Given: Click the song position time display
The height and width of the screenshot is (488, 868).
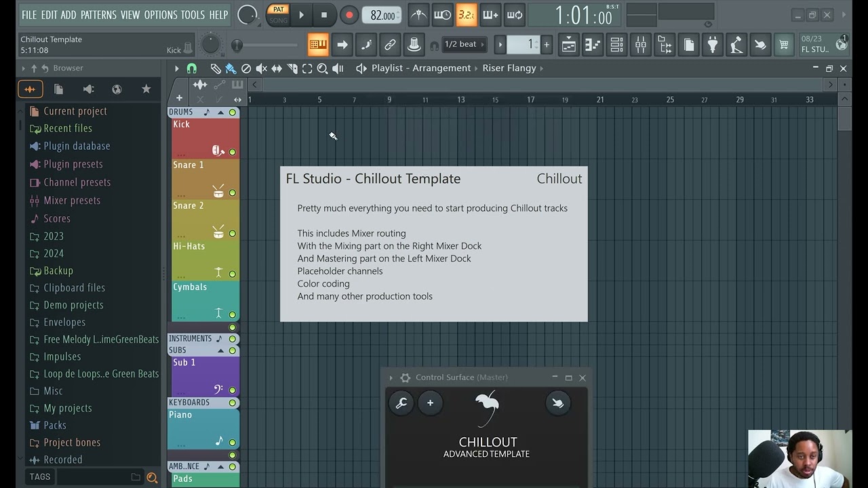Looking at the screenshot, I should (x=583, y=15).
